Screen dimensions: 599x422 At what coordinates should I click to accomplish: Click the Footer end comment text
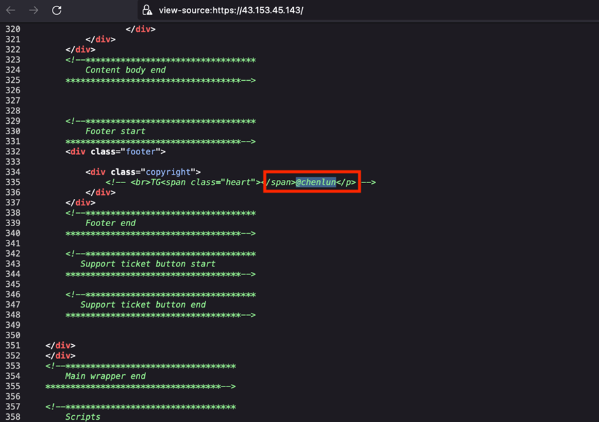pyautogui.click(x=110, y=223)
